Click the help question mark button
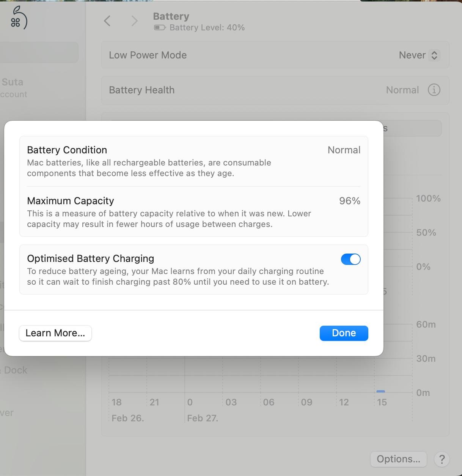462x476 pixels. coord(442,459)
